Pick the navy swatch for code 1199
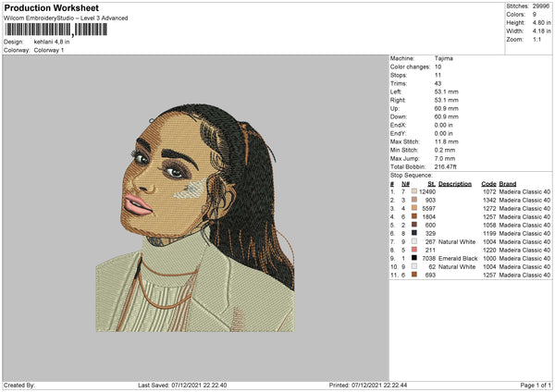555x392 pixels. [x=413, y=233]
